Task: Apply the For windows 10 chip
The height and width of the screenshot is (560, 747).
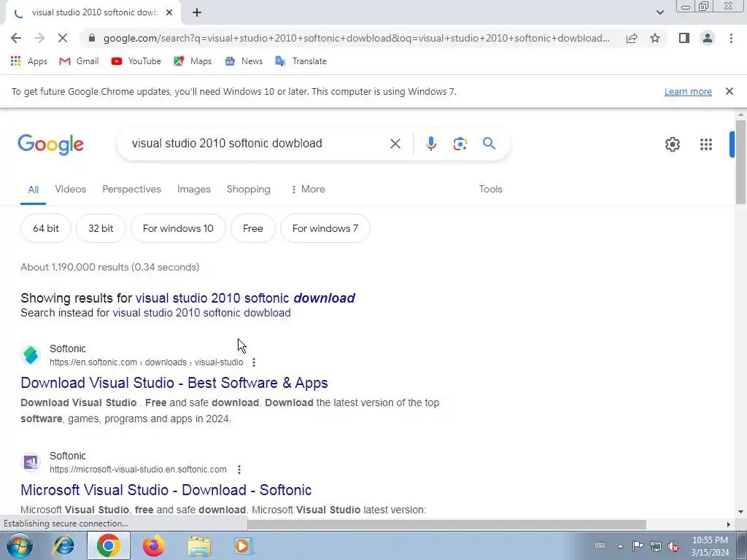Action: [178, 228]
